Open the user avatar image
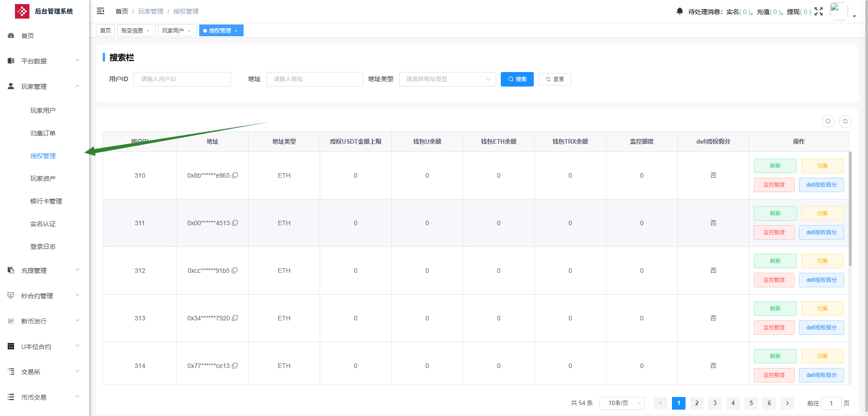Screen dimensions: 868x416 (x=838, y=11)
